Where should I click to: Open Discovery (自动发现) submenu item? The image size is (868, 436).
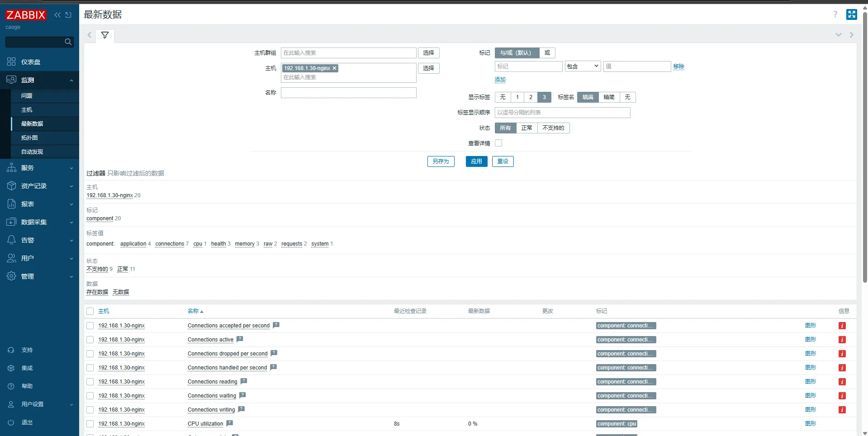tap(45, 152)
